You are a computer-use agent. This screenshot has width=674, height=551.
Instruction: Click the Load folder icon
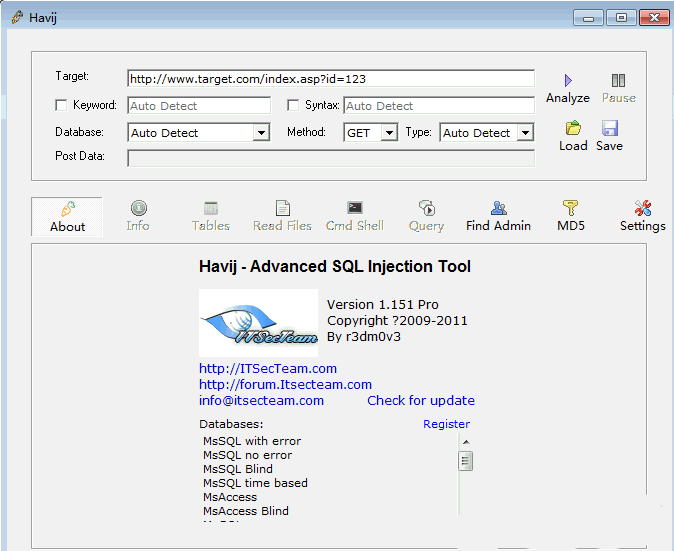coord(573,128)
